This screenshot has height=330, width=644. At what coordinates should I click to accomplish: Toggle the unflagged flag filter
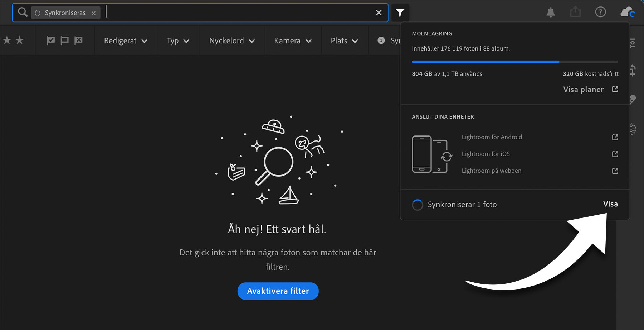pos(64,40)
